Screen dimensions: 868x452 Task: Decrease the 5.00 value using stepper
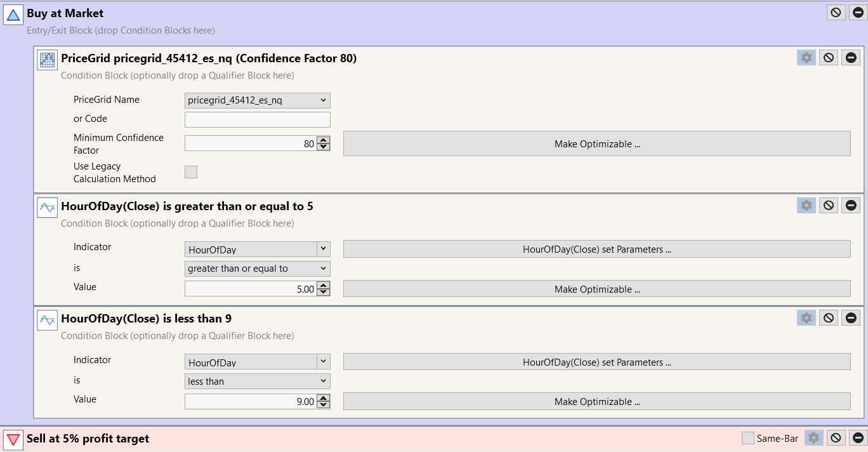click(324, 293)
